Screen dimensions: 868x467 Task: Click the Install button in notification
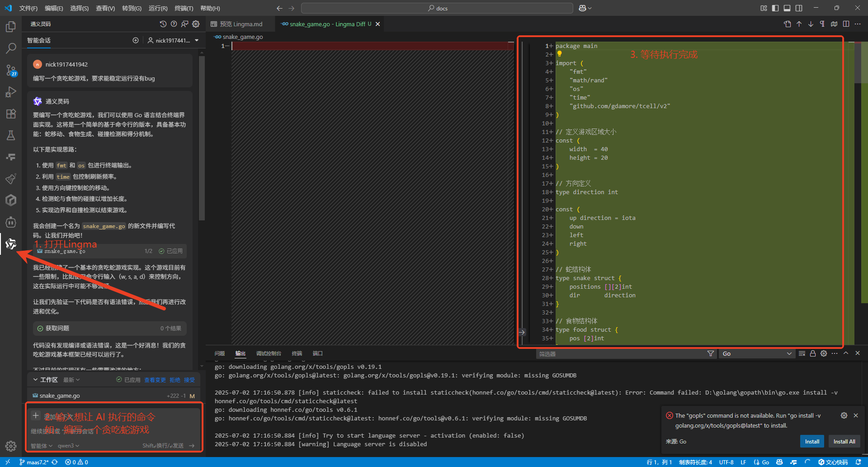812,442
